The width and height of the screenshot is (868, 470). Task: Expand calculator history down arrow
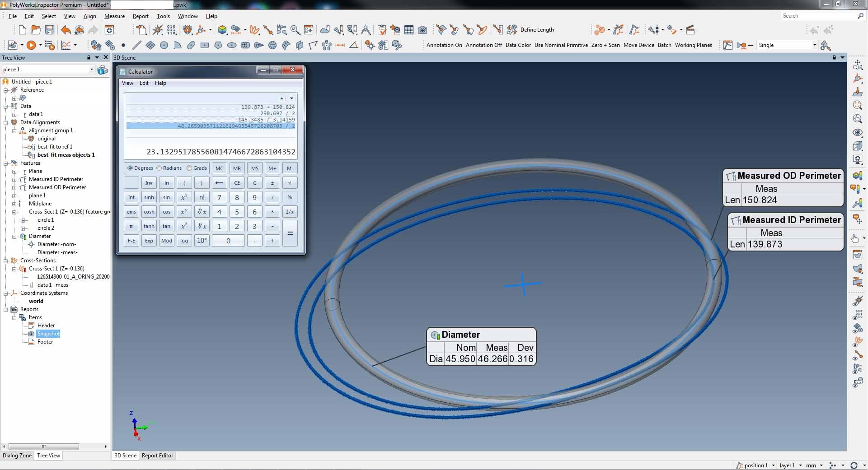[291, 98]
